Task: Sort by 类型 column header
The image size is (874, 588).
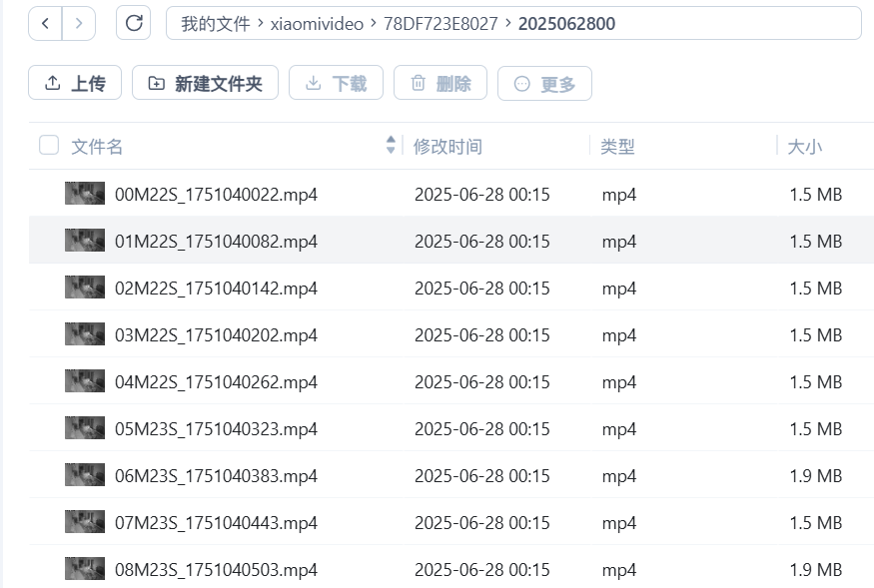Action: (617, 147)
